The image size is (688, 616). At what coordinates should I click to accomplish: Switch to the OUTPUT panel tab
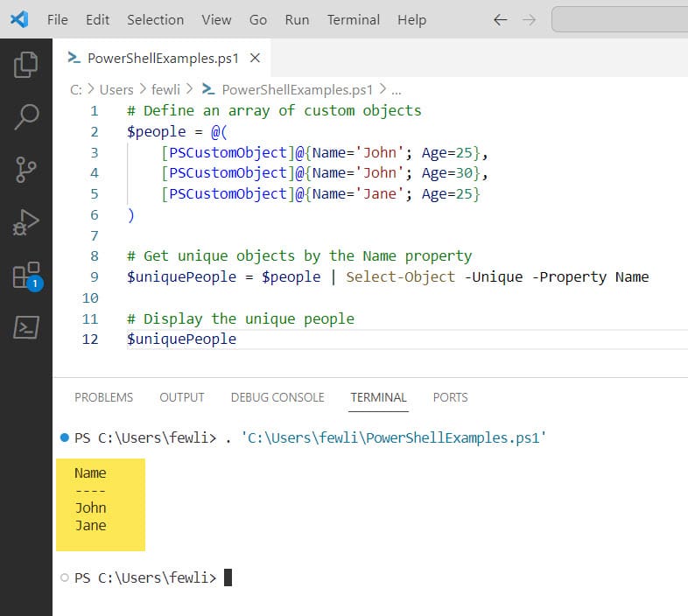(182, 397)
